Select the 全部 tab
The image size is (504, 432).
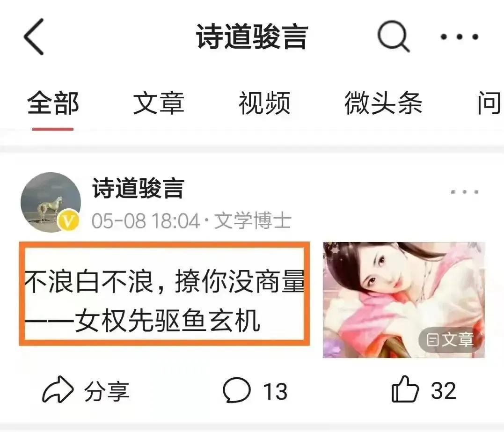coord(53,103)
